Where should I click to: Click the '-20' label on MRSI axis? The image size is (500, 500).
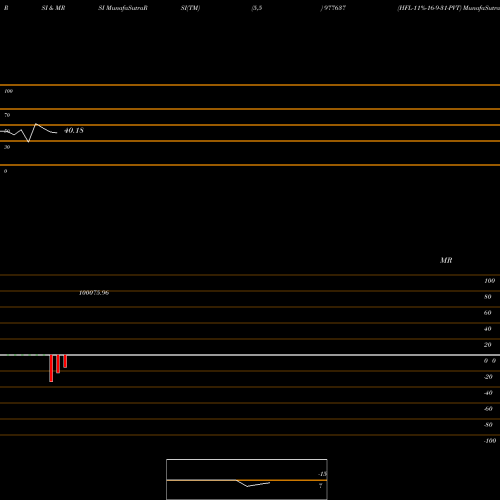click(x=488, y=377)
